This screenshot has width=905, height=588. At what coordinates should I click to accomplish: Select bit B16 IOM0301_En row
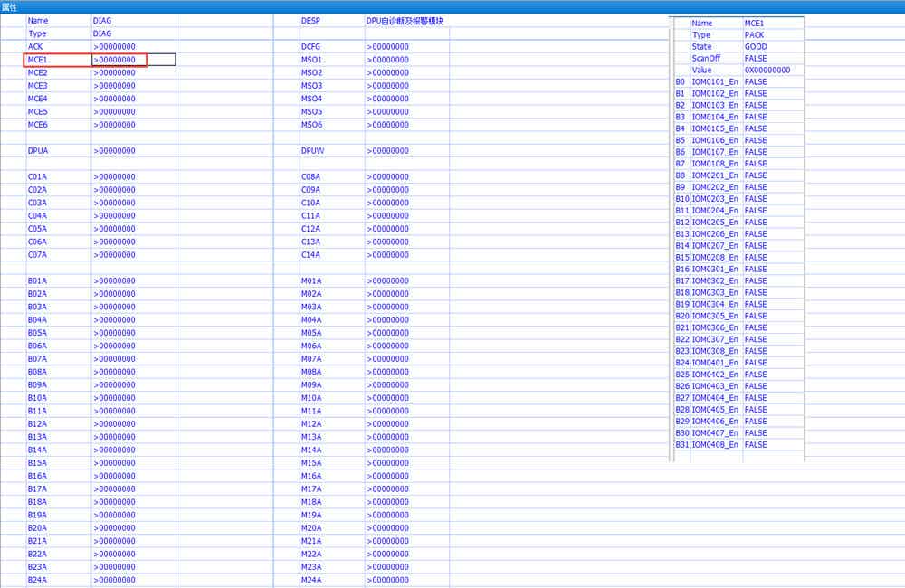point(738,269)
